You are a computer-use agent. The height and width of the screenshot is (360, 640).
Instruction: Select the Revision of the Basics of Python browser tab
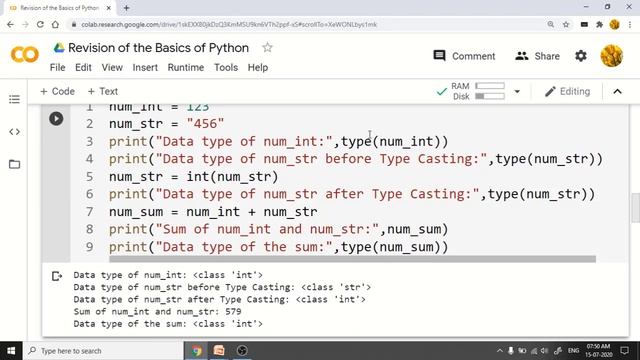click(x=60, y=8)
